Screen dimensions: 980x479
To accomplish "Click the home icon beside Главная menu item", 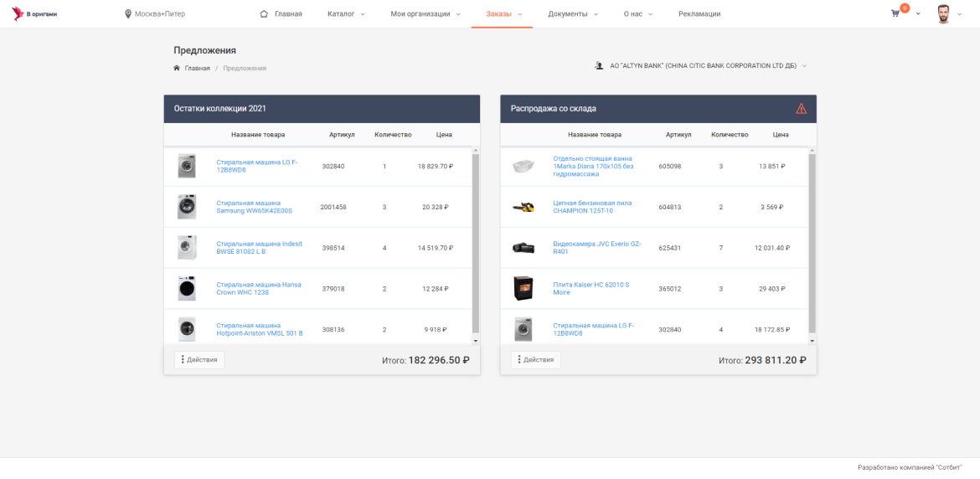I will pos(264,13).
